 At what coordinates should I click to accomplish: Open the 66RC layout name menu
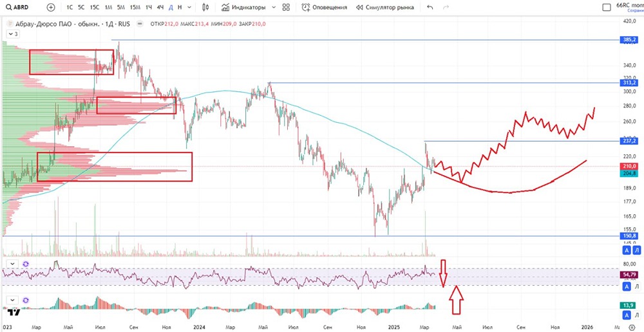[630, 7]
